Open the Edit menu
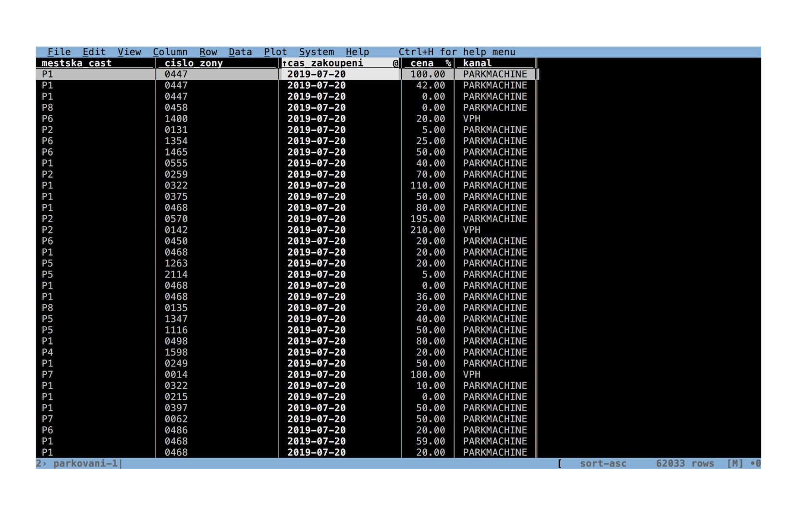812x519 pixels. click(94, 52)
